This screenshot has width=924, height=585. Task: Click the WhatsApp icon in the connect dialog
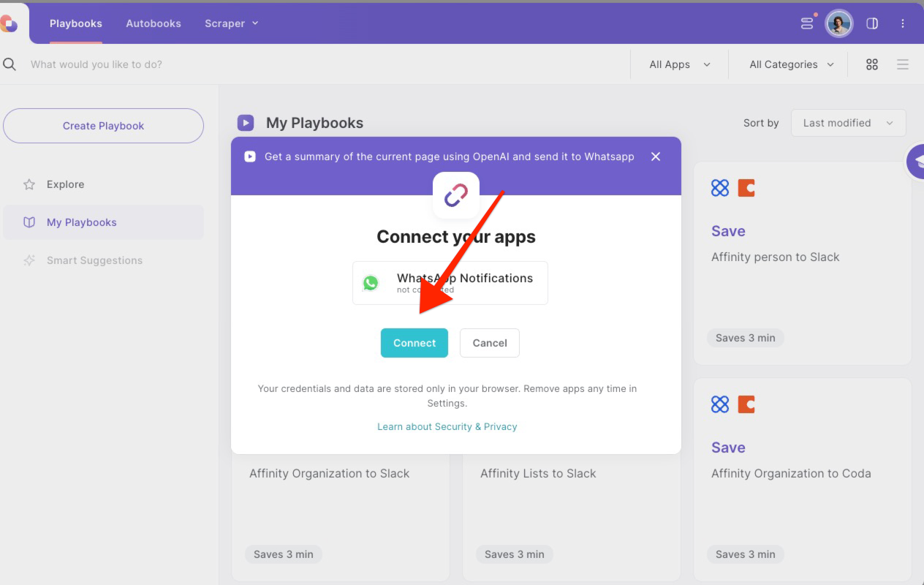[x=371, y=283]
